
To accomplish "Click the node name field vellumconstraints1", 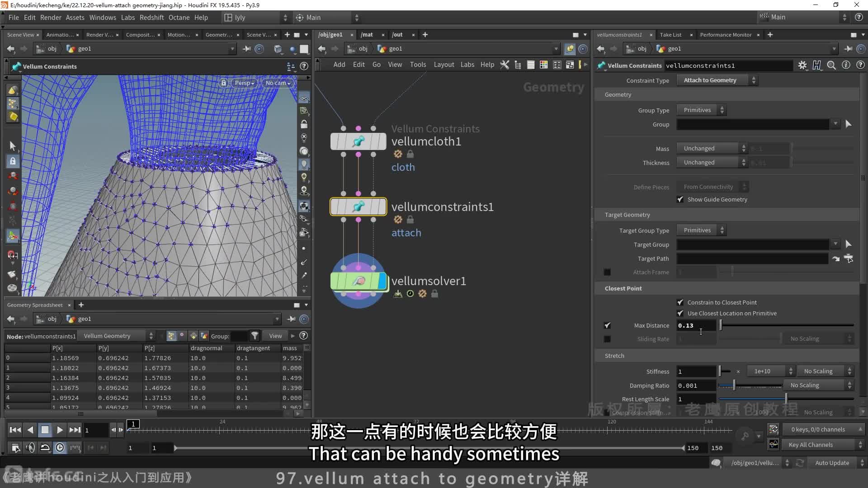I will [x=728, y=66].
